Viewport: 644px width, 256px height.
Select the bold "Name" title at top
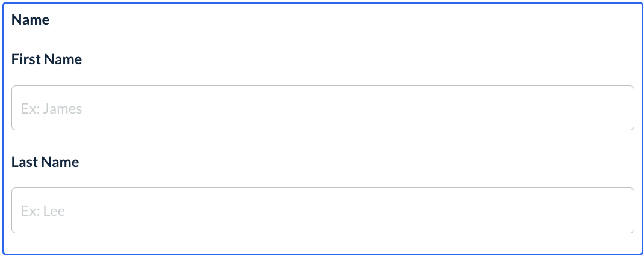click(x=30, y=20)
